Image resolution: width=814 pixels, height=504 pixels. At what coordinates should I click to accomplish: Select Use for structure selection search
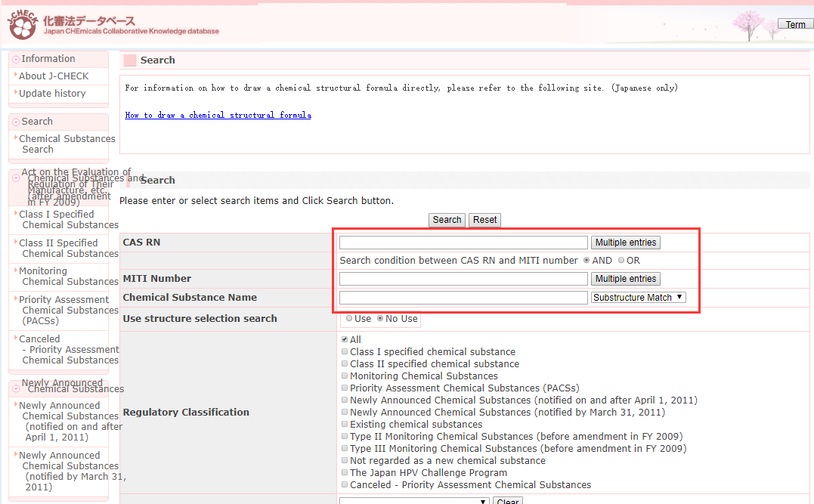(x=349, y=319)
